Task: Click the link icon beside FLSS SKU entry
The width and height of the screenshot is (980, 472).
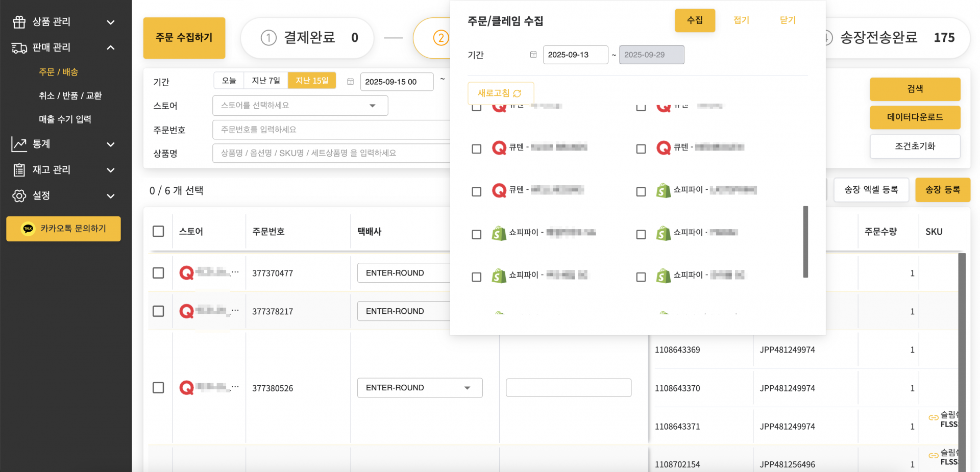Action: pos(934,417)
